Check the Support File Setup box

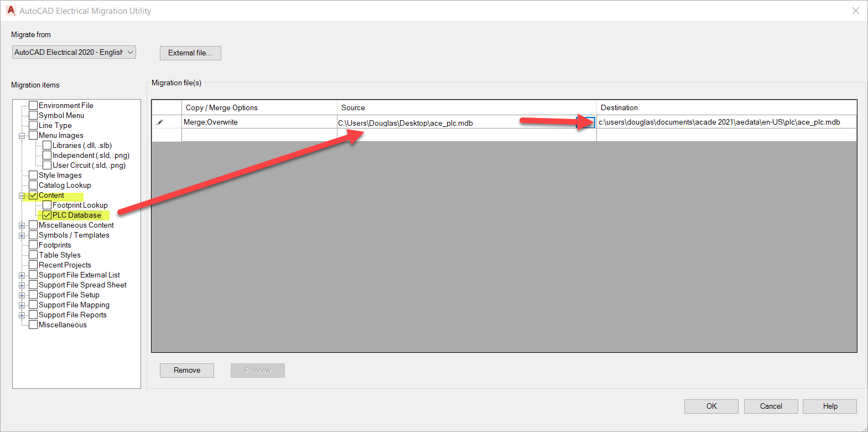[x=33, y=295]
